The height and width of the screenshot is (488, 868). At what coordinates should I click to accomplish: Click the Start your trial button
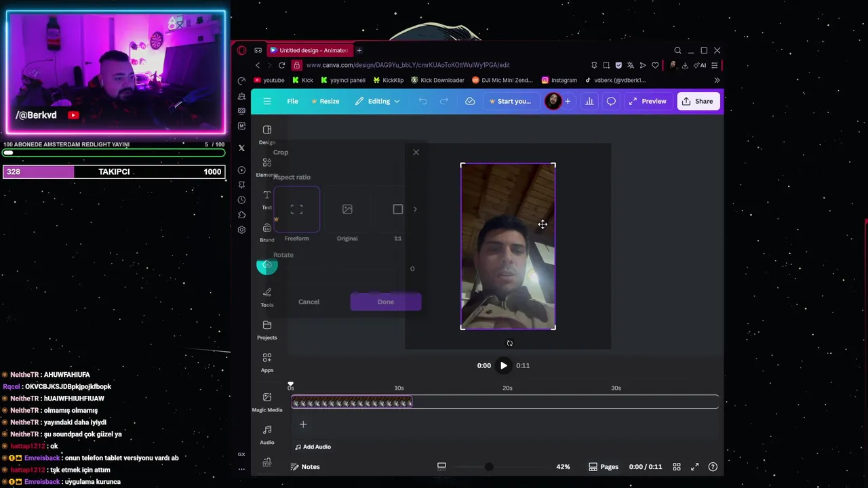point(510,101)
